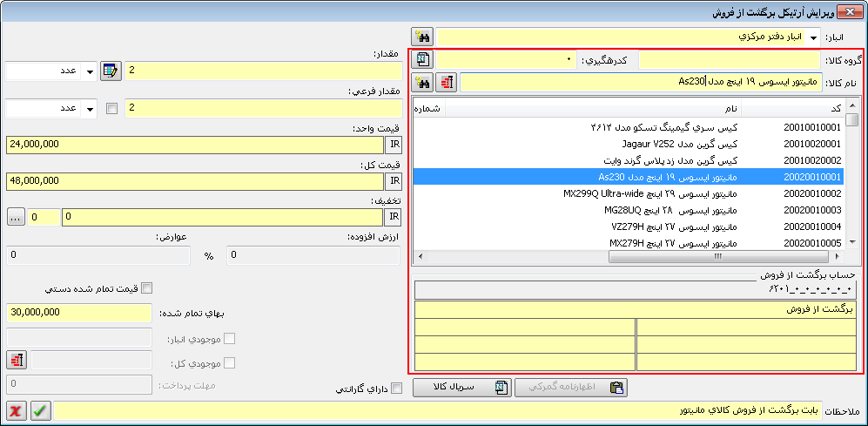Image resolution: width=868 pixels, height=426 pixels.
Task: Click the horizontal scrollbar thumb in list
Action: point(718,256)
